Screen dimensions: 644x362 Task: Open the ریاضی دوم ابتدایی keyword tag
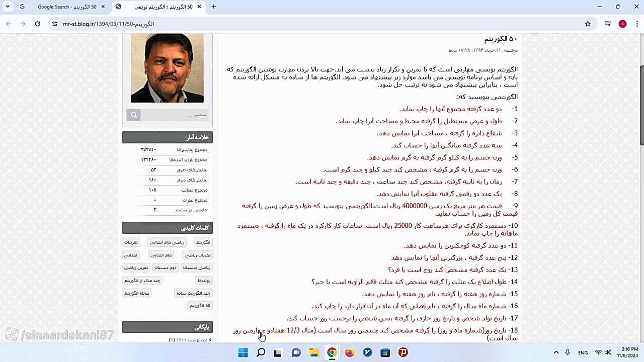click(x=167, y=242)
